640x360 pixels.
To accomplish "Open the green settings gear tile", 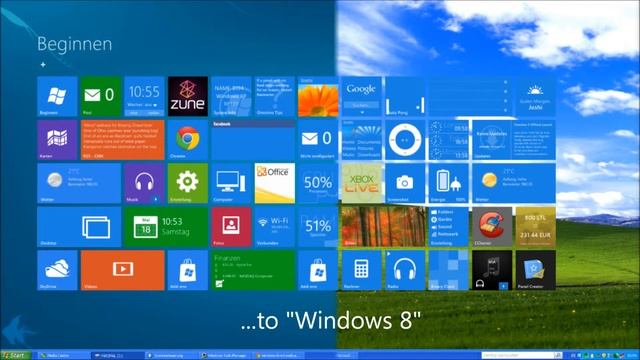I will pyautogui.click(x=188, y=183).
